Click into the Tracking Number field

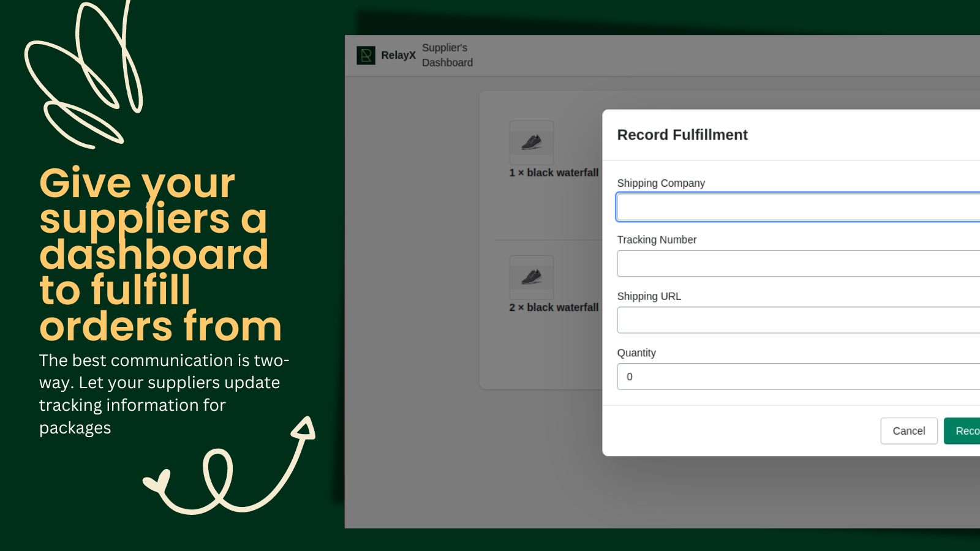pos(799,263)
